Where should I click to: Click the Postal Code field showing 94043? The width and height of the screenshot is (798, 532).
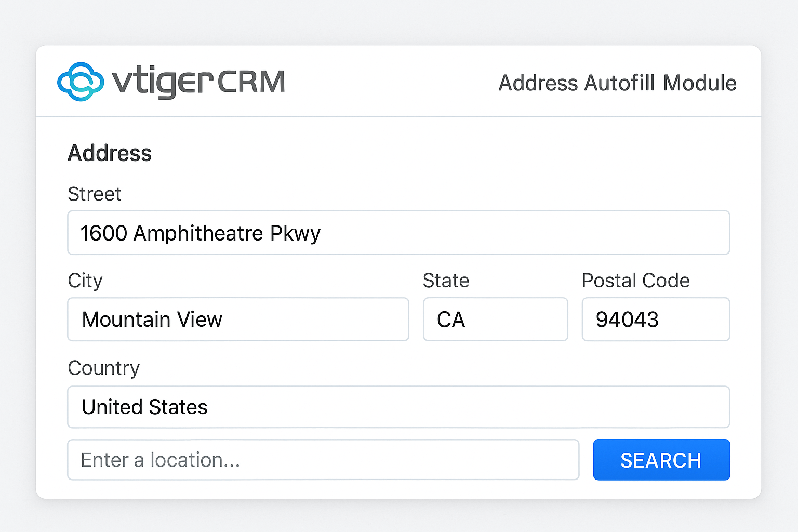coord(655,320)
